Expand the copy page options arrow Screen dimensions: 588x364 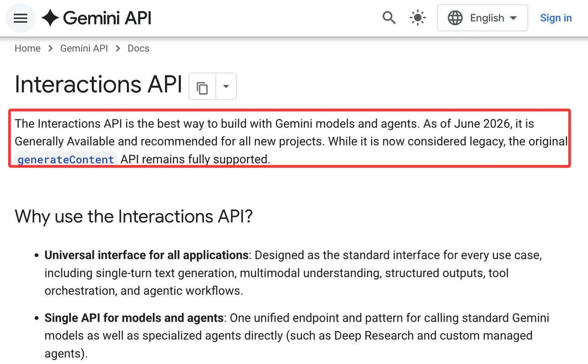point(226,87)
